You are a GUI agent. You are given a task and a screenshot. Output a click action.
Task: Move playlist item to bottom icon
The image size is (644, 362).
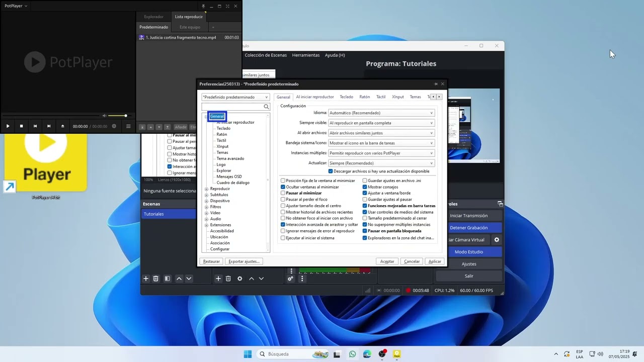(167, 127)
